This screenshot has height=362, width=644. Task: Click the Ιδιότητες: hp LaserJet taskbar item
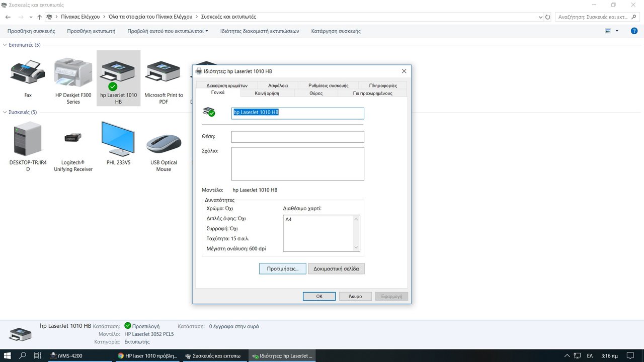point(283,355)
